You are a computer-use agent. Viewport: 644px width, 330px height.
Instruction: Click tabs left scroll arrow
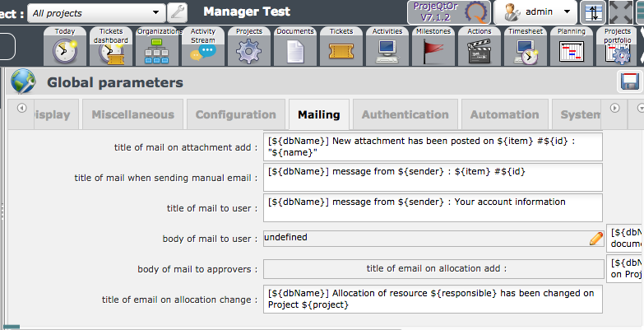(21, 108)
